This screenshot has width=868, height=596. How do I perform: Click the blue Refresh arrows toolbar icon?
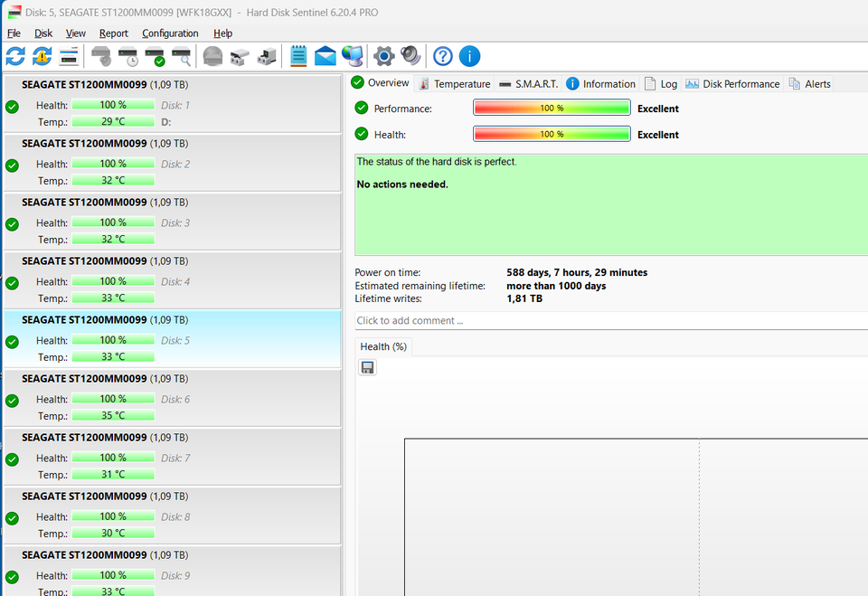[x=15, y=56]
